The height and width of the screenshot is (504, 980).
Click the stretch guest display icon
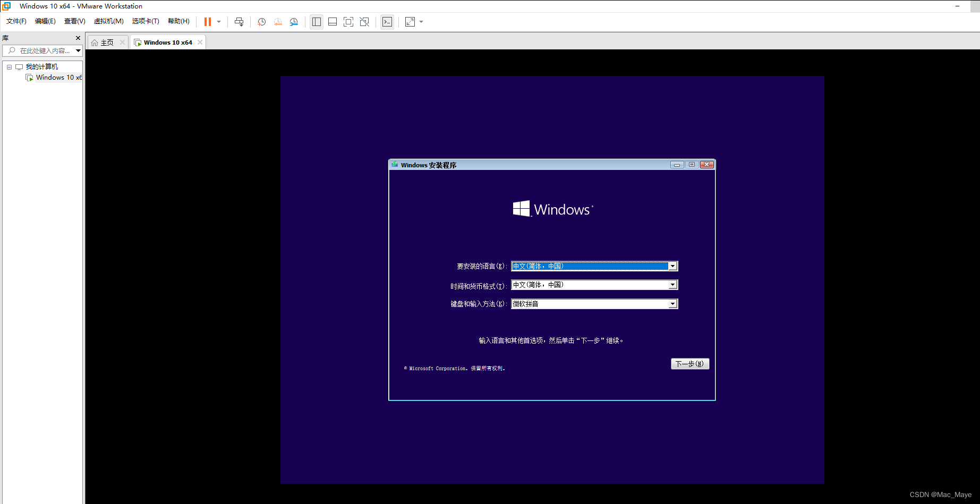pos(410,22)
